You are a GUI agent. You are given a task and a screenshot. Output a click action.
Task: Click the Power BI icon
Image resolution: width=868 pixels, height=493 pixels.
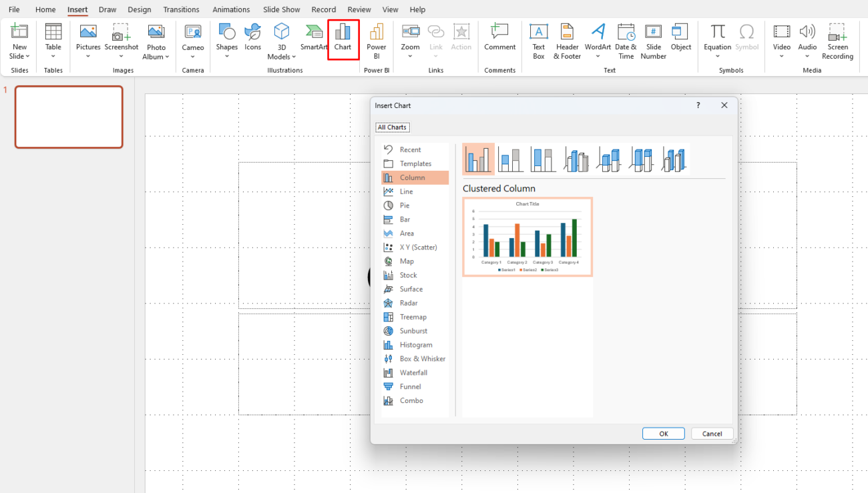(377, 31)
